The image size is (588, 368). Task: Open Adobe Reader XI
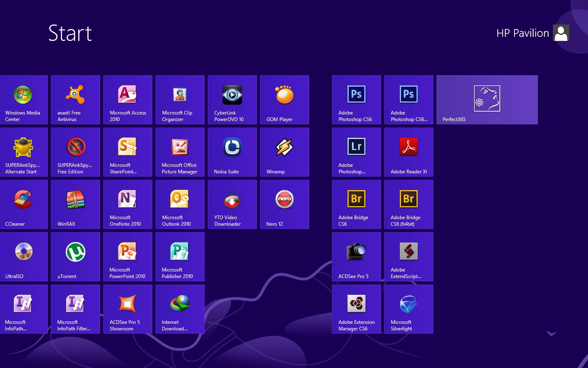tap(409, 152)
